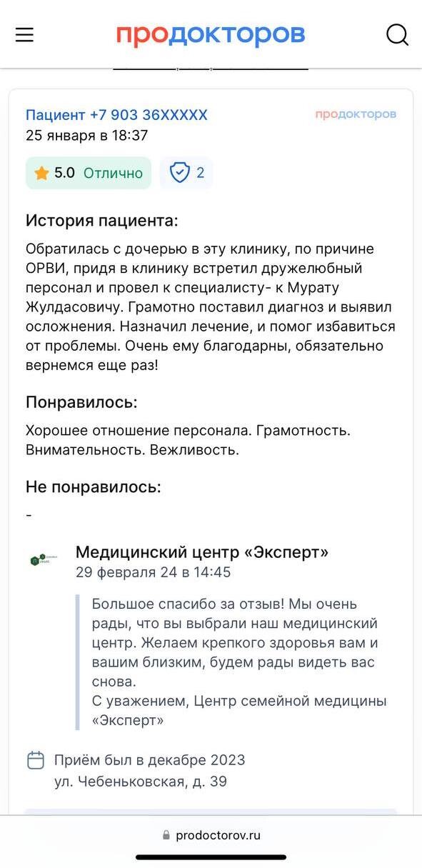
Task: Select the review date 25 января
Action: click(x=60, y=136)
